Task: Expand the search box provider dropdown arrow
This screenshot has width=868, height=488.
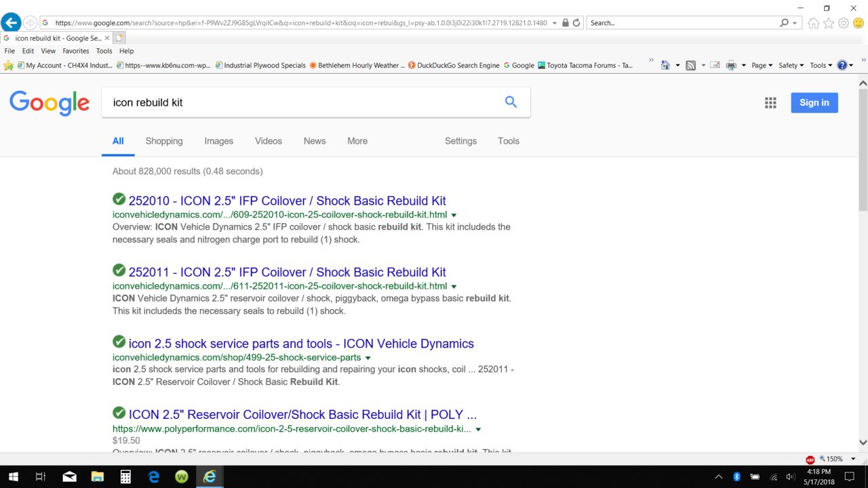Action: (795, 22)
